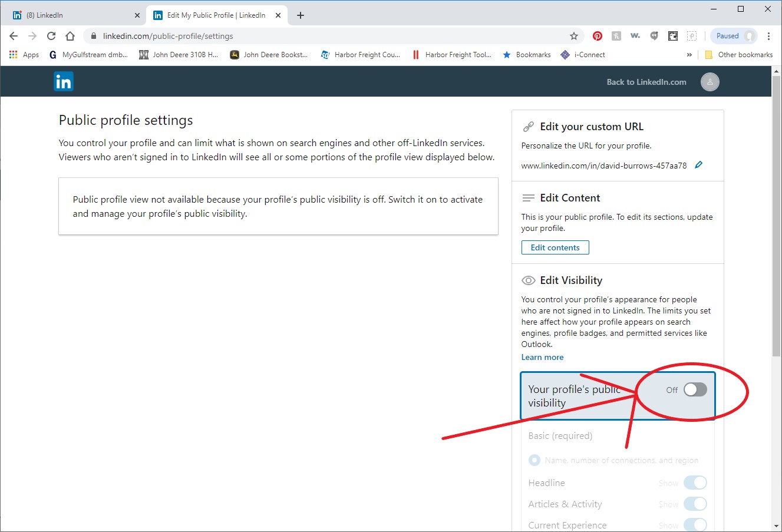Reload the current page

[51, 36]
